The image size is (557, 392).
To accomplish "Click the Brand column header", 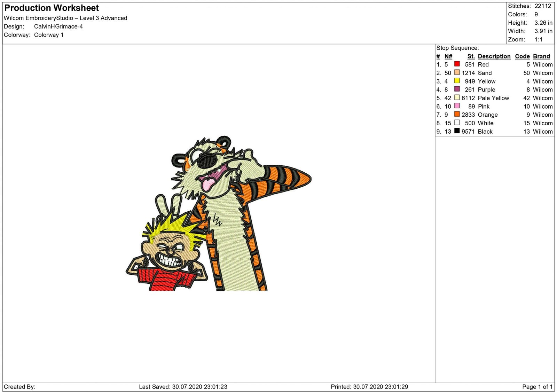I will [x=541, y=56].
